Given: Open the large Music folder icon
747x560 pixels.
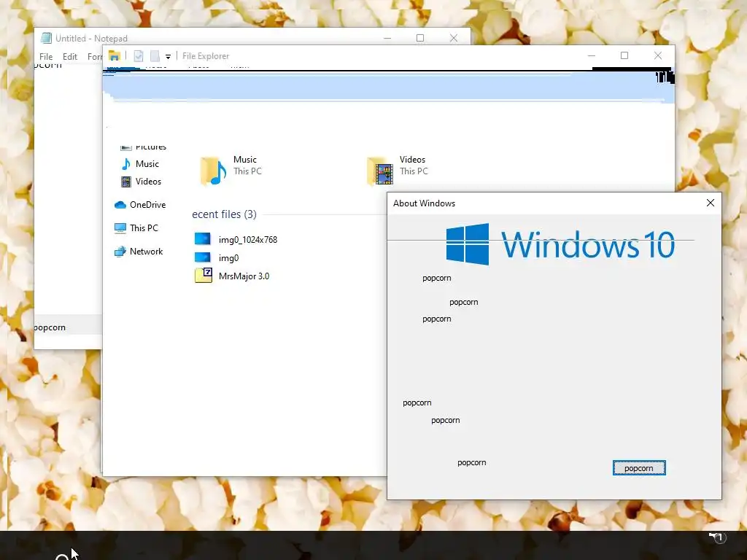Looking at the screenshot, I should coord(213,171).
